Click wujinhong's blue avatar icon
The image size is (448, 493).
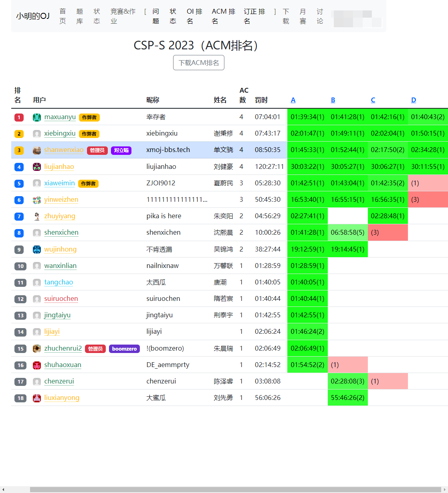coord(37,250)
